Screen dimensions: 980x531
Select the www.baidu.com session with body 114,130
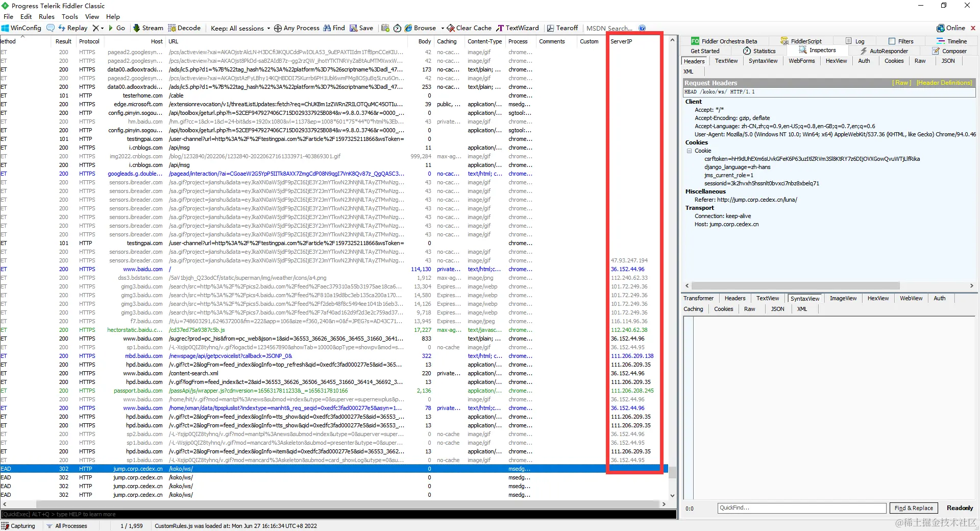tap(333, 269)
